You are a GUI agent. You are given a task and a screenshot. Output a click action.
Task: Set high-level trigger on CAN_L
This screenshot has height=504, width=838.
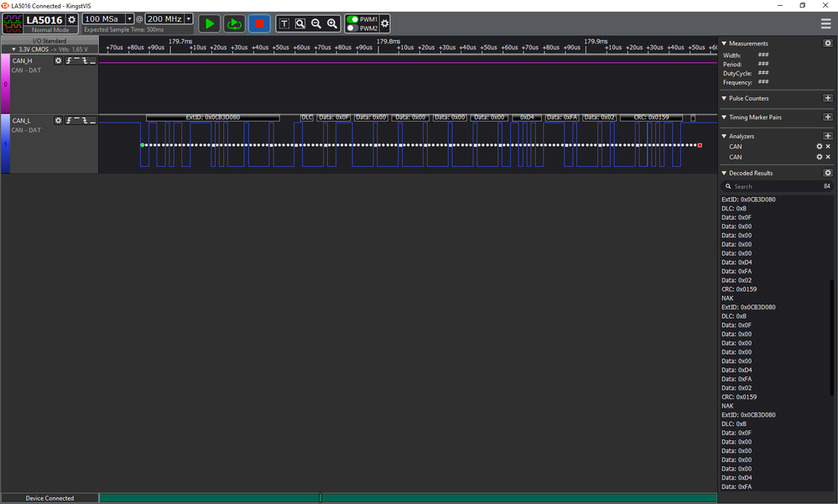point(76,120)
